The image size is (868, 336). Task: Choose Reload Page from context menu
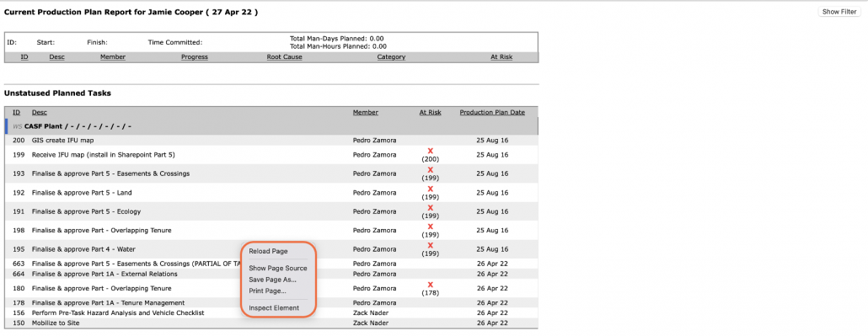tap(268, 251)
